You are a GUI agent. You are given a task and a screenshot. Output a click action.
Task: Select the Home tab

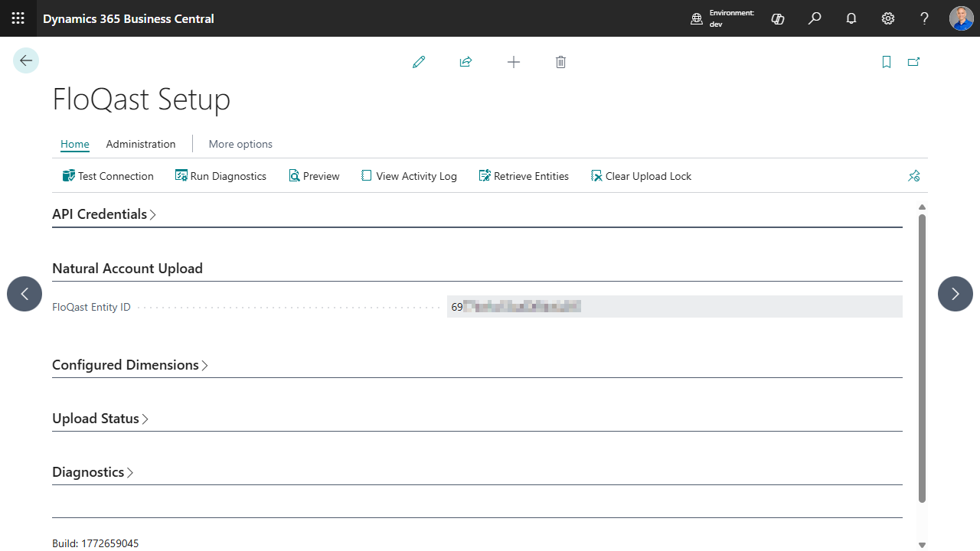[75, 144]
